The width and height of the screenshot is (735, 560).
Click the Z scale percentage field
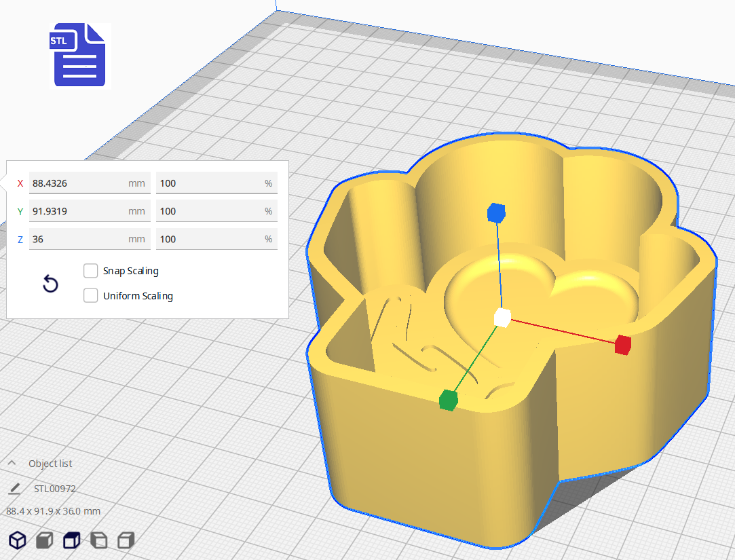coord(209,239)
